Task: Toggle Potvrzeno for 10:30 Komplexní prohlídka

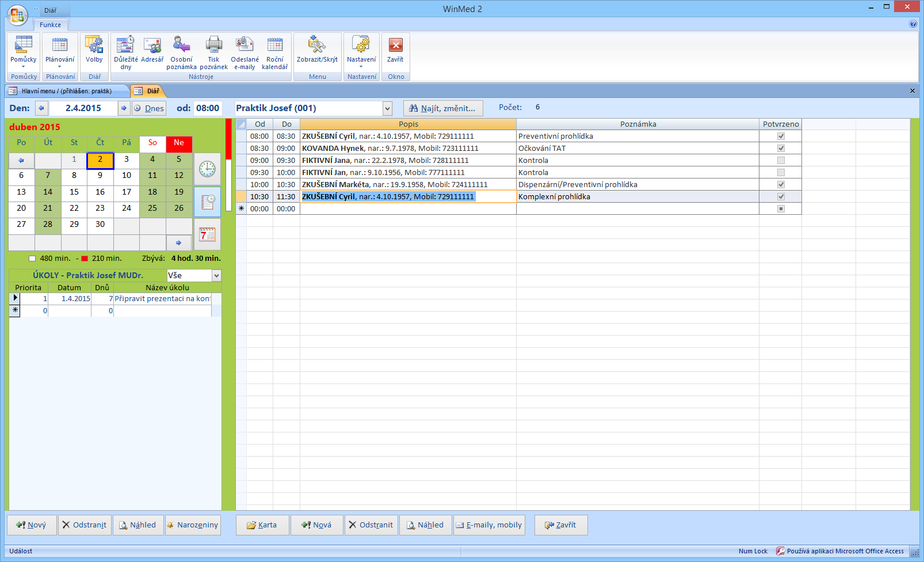Action: coord(781,197)
